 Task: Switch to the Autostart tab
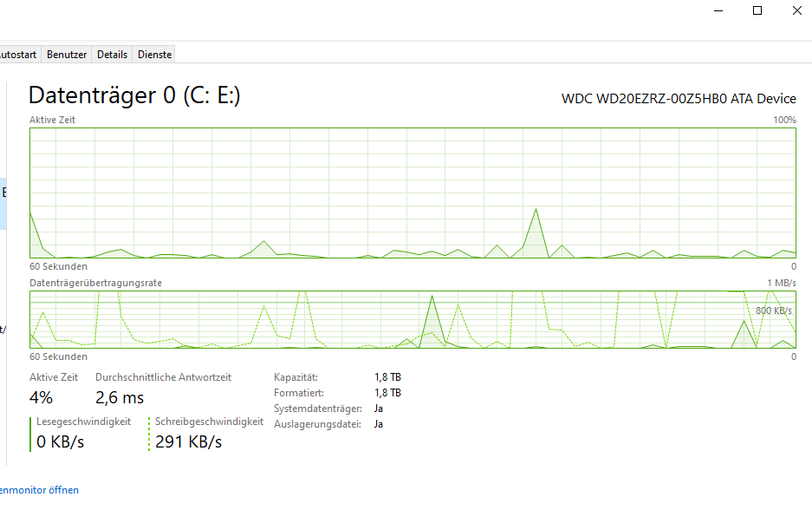point(19,54)
